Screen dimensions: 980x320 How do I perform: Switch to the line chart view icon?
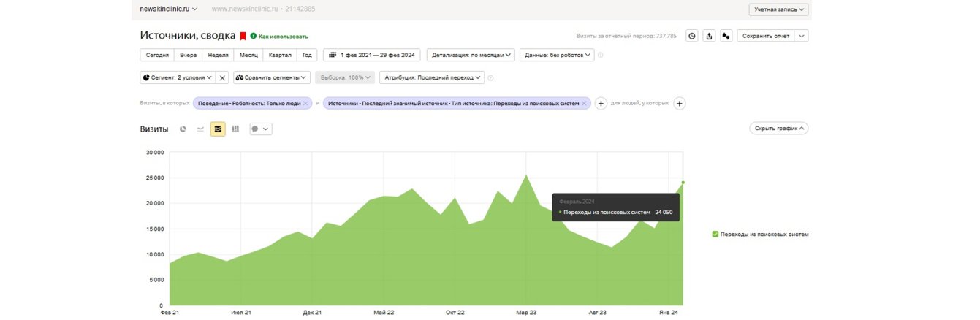click(x=200, y=129)
